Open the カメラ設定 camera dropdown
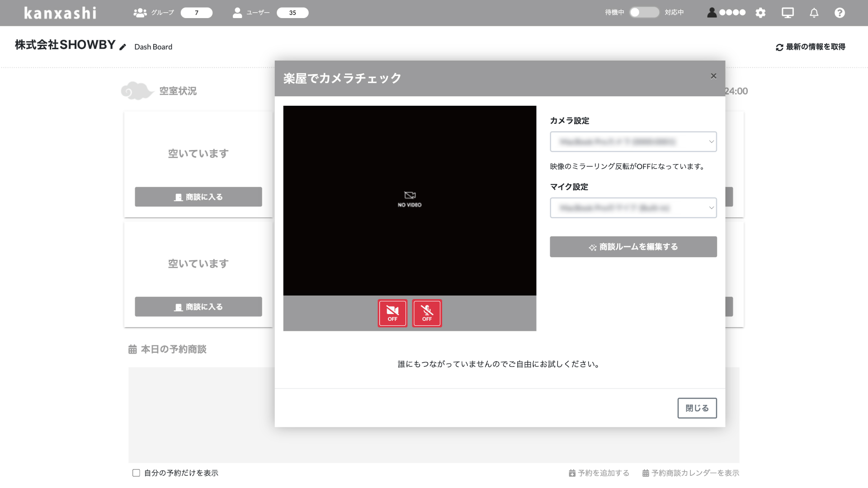868x488 pixels. [633, 142]
